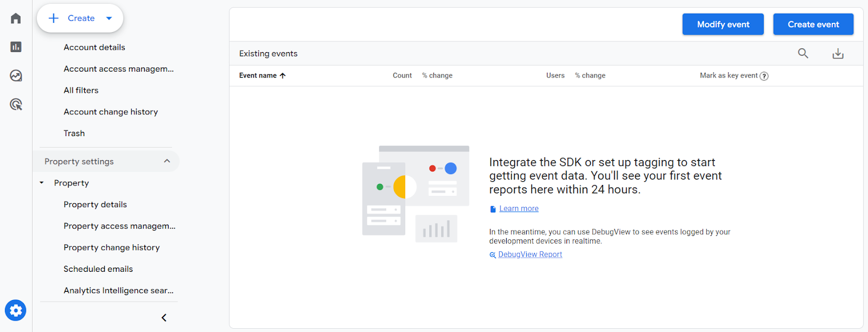868x332 pixels.
Task: Open Property access management
Action: [x=119, y=226]
